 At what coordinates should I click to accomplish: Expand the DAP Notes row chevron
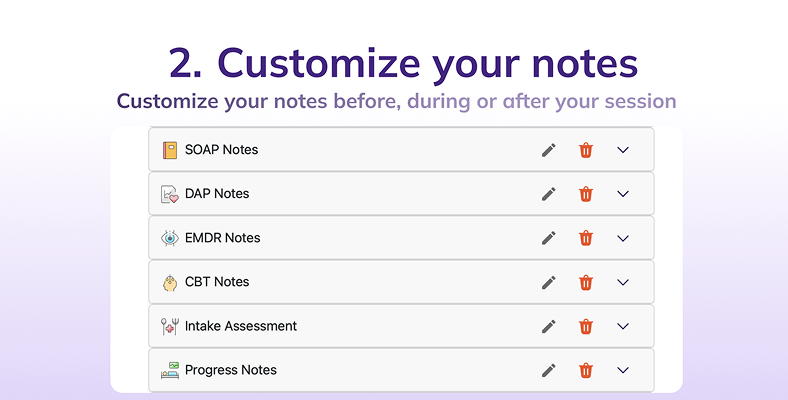coord(623,194)
